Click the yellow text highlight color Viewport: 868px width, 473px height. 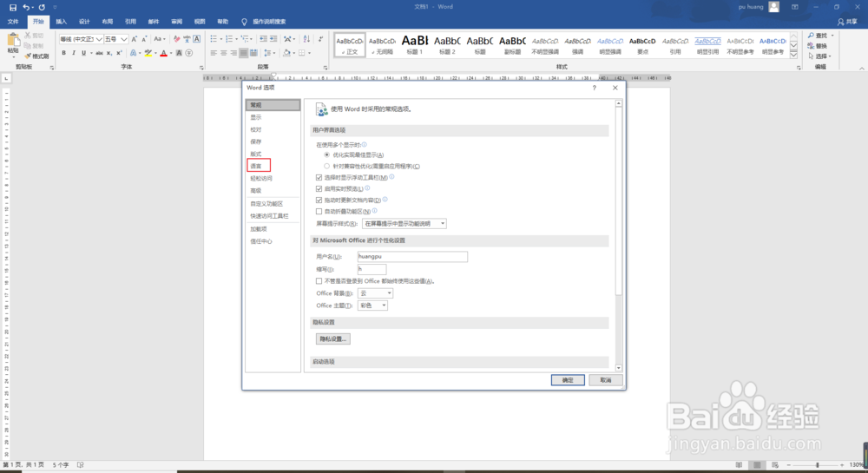[148, 53]
